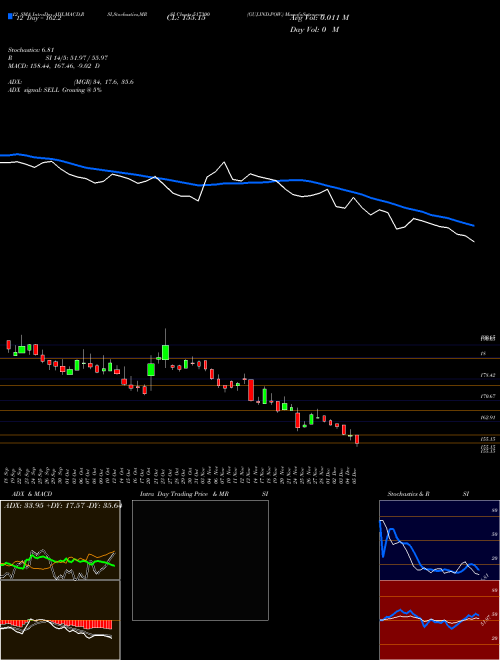Click the Intra Day Trading Price & MR title
This screenshot has height=660, width=500.
coord(185,494)
